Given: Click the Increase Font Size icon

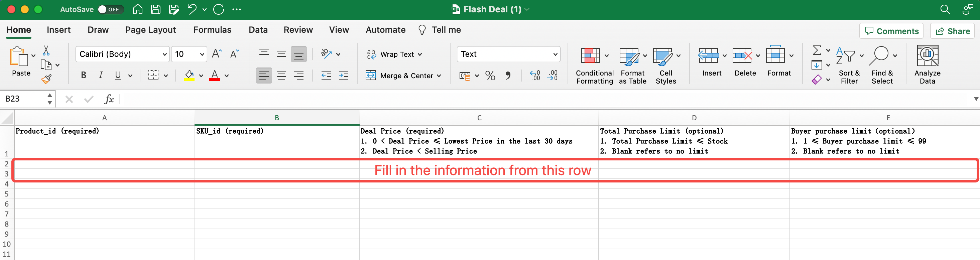Looking at the screenshot, I should tap(217, 54).
